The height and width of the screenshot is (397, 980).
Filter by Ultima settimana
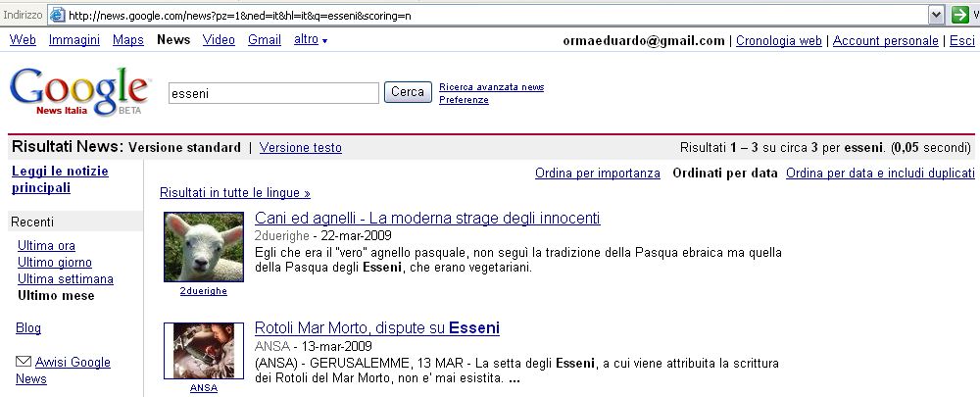pos(66,278)
